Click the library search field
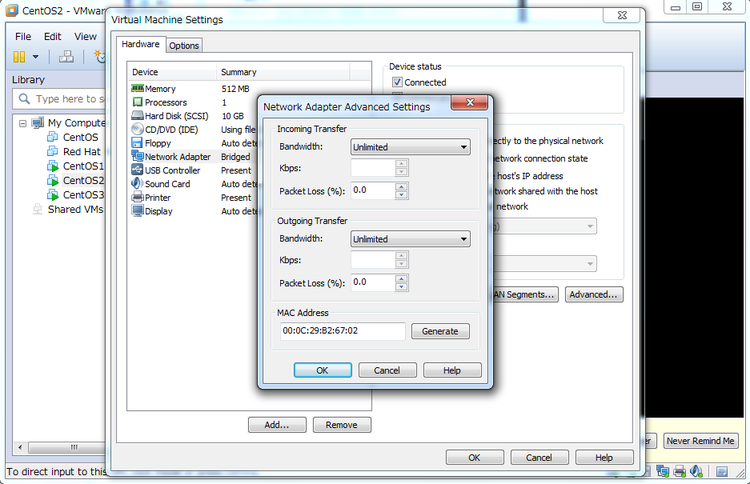This screenshot has width=750, height=484. tap(59, 99)
